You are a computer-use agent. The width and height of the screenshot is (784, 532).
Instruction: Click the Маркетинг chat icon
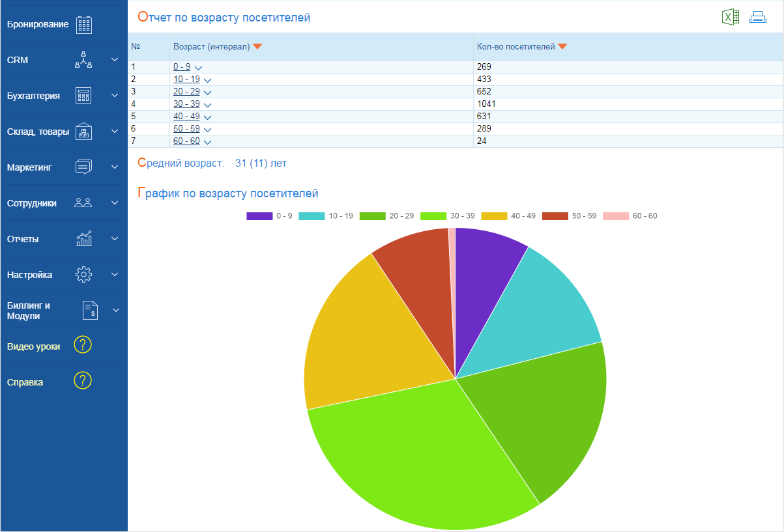point(83,167)
